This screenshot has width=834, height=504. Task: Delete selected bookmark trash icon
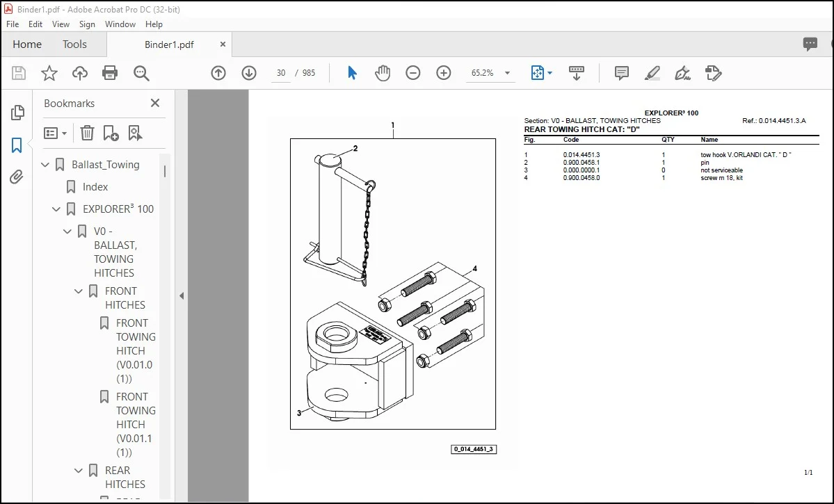87,133
